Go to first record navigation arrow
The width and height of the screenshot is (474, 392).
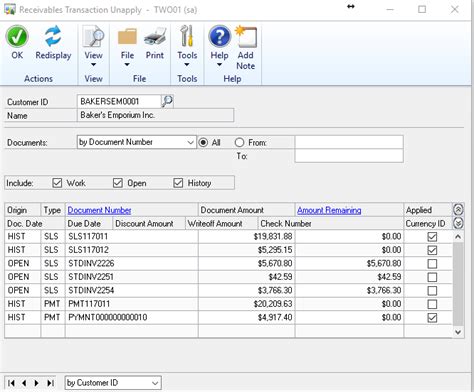click(x=11, y=383)
